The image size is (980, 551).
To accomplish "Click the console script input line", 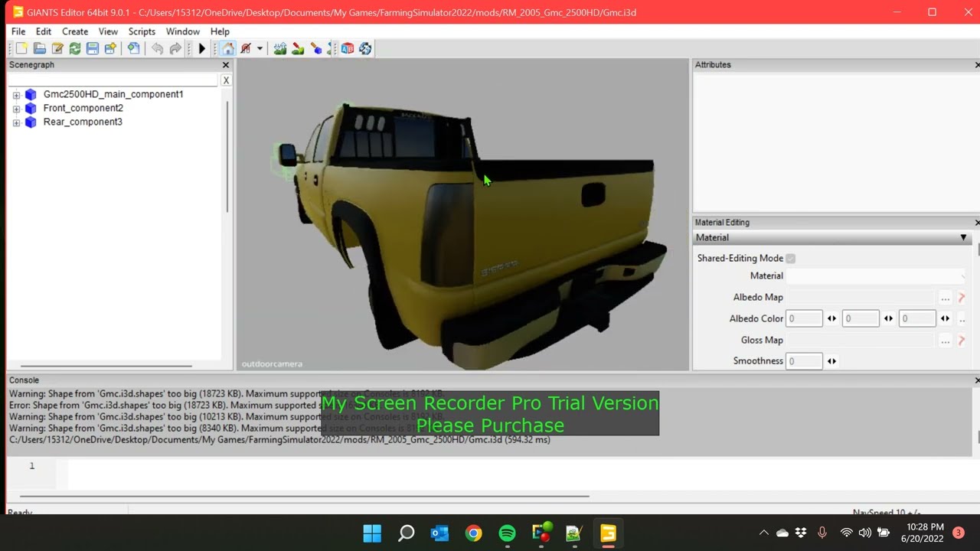I will click(x=521, y=473).
